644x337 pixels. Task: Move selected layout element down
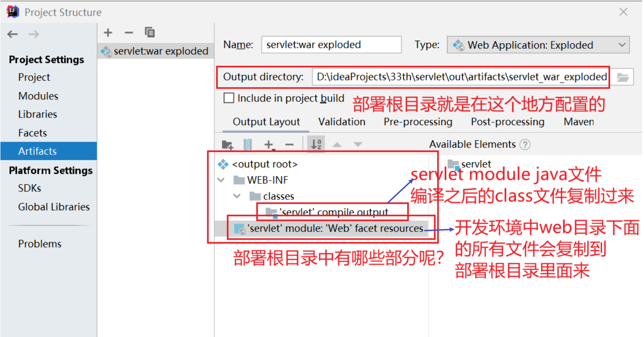[358, 145]
